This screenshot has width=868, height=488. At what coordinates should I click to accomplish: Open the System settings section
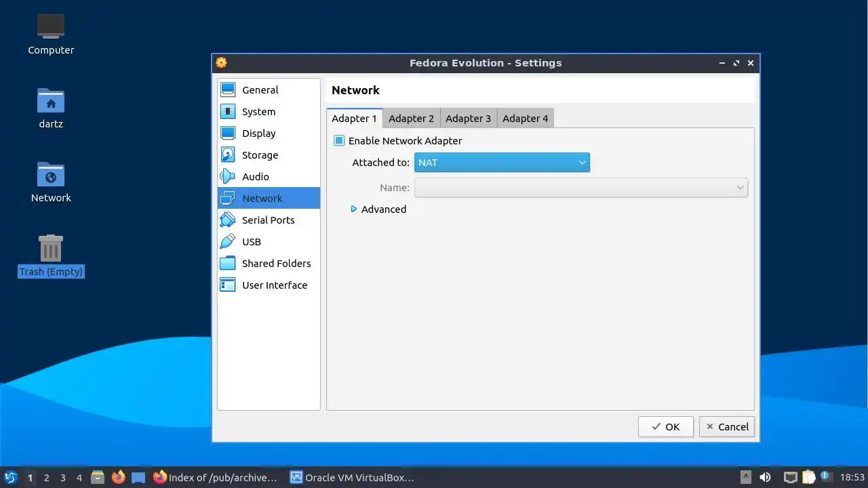pyautogui.click(x=269, y=112)
